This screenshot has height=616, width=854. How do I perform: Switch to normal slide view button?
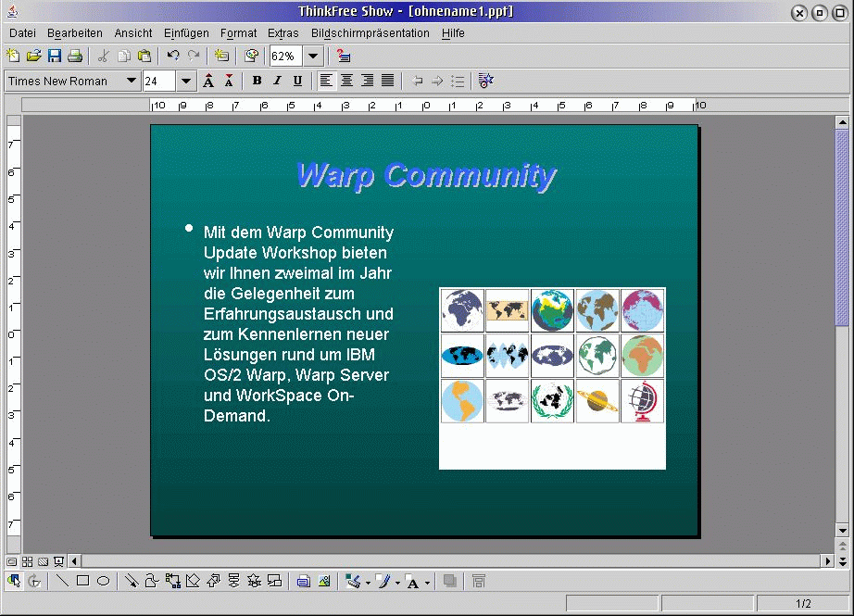click(11, 561)
